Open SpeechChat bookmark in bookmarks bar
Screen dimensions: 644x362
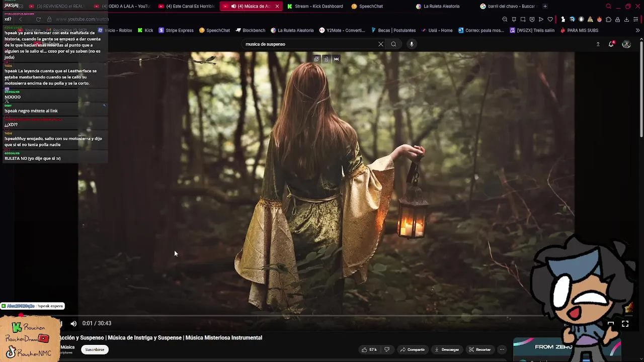click(214, 30)
